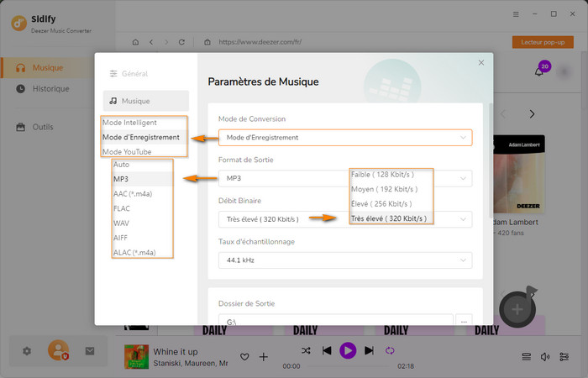This screenshot has height=378, width=588.
Task: Expand the Taux d'échantillonnage dropdown
Action: click(344, 260)
